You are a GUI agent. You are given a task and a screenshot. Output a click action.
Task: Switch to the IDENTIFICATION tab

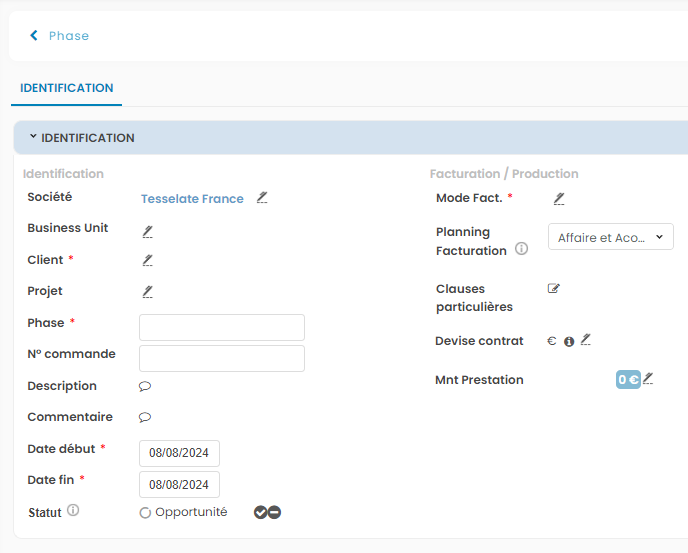click(x=67, y=88)
